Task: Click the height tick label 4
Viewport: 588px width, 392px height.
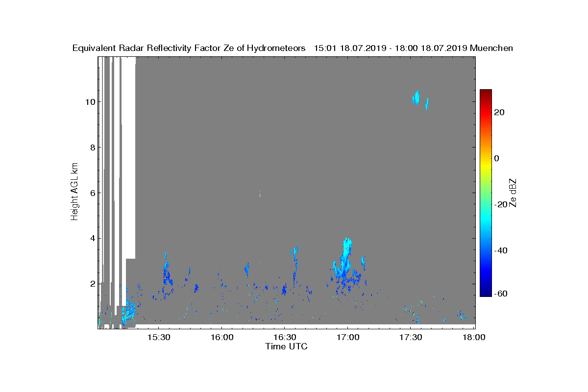Action: tap(92, 239)
